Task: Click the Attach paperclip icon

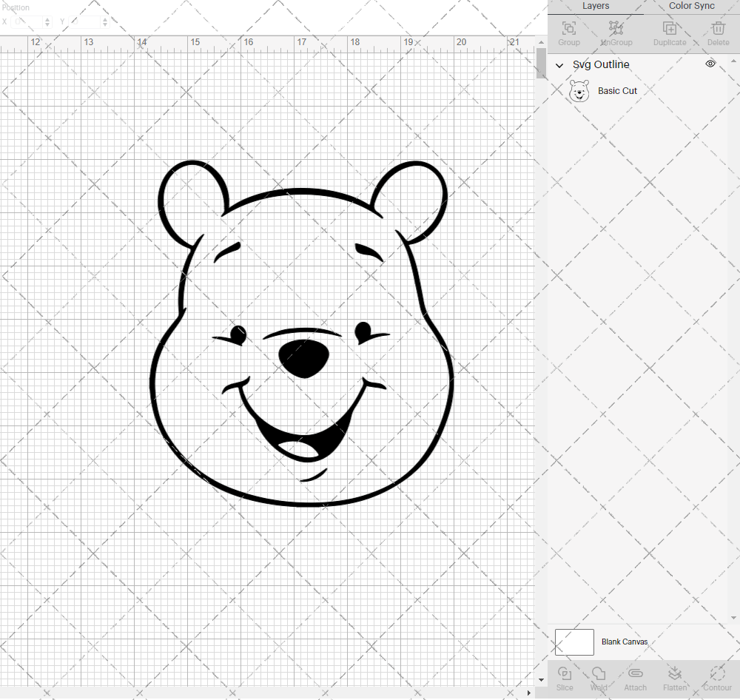Action: coord(635,673)
